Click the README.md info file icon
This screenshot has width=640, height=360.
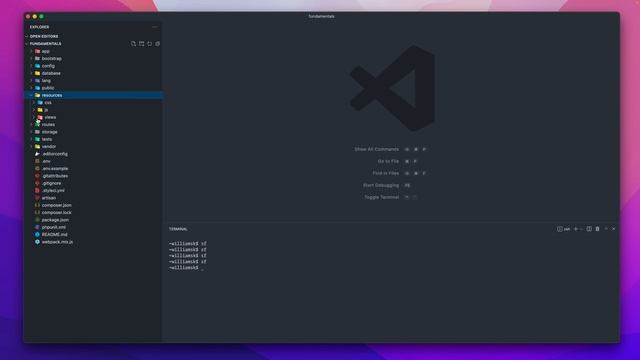(x=37, y=235)
